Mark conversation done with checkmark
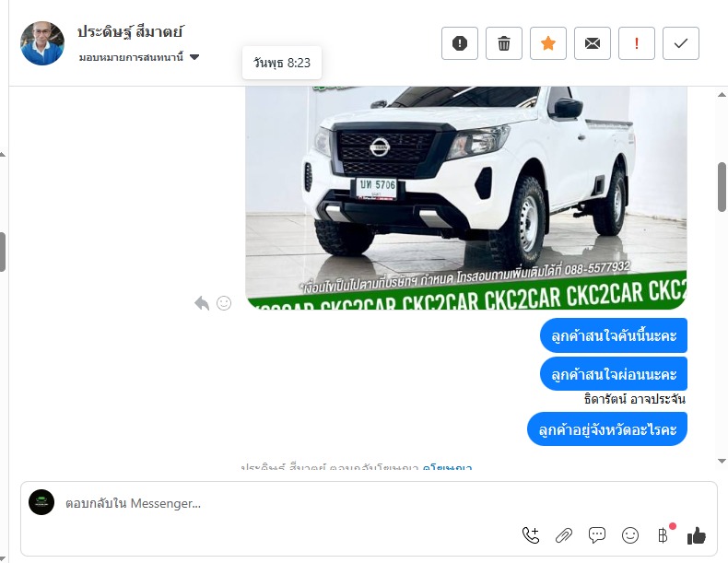This screenshot has height=563, width=728. (x=681, y=43)
